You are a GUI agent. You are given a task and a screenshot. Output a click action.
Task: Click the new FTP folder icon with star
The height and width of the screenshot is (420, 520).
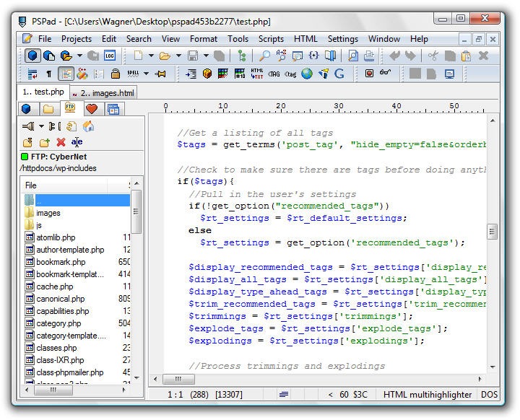44,143
